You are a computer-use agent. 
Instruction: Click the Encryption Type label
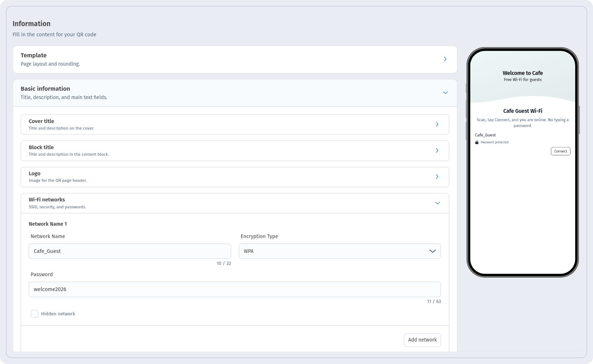pos(259,236)
